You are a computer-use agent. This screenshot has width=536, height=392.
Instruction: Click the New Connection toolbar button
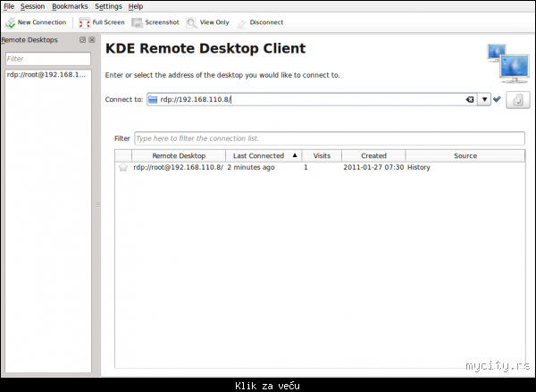click(36, 22)
